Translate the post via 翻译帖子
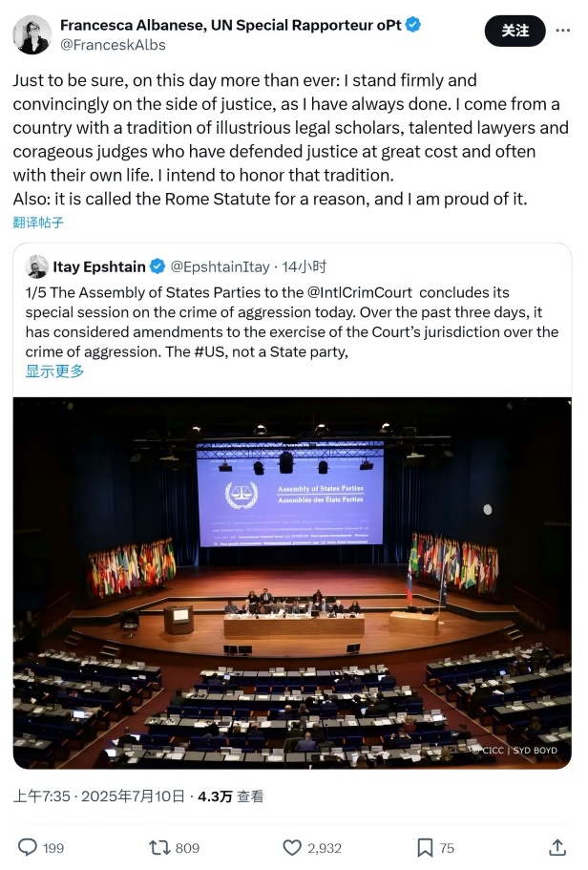The height and width of the screenshot is (870, 588). click(x=39, y=223)
